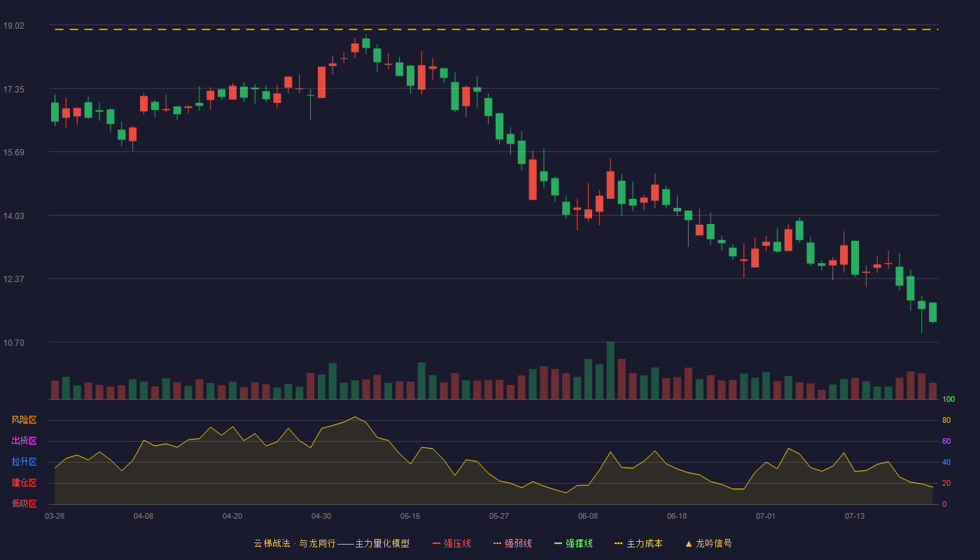The height and width of the screenshot is (560, 980).
Task: Click the 10.70 price axis label
Action: 13,343
